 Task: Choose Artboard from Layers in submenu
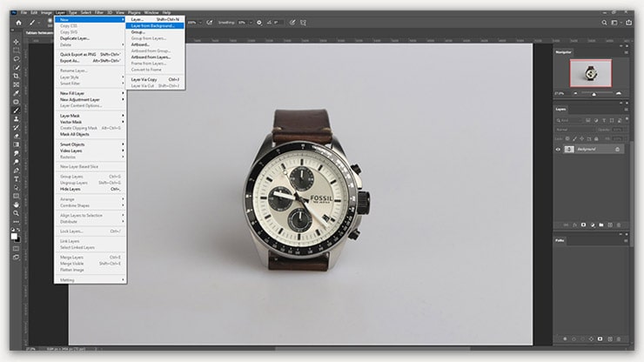(x=155, y=57)
